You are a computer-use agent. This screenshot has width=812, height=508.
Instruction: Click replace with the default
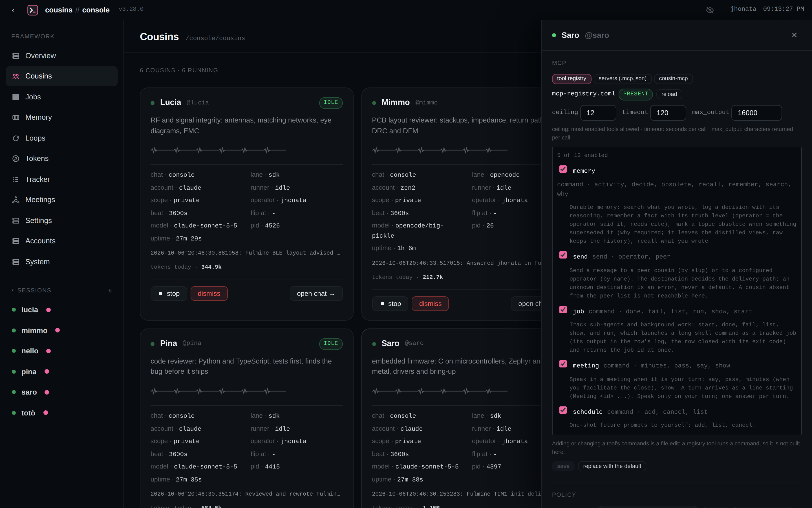pos(612,466)
